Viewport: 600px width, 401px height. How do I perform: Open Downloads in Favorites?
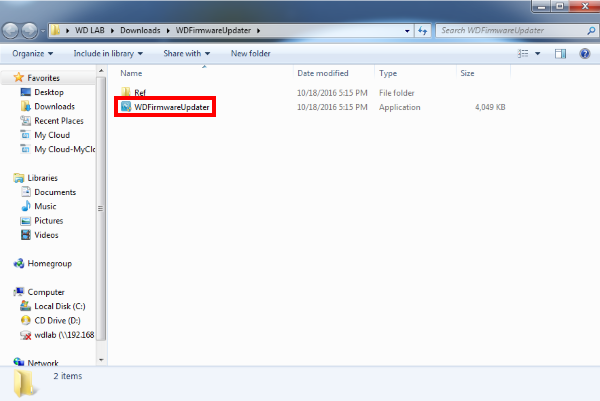pyautogui.click(x=54, y=106)
